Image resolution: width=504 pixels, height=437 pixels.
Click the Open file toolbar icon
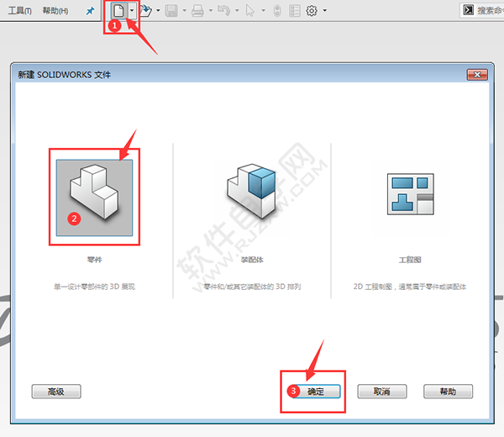tap(145, 10)
